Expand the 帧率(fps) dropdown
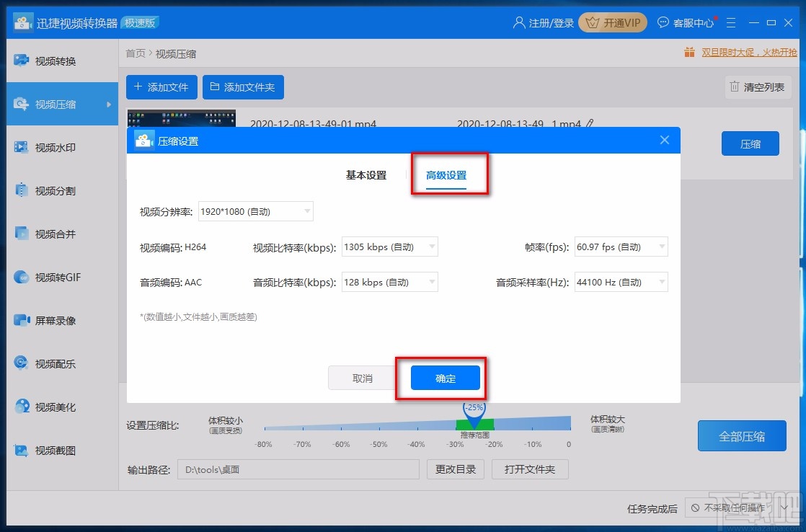 (620, 246)
